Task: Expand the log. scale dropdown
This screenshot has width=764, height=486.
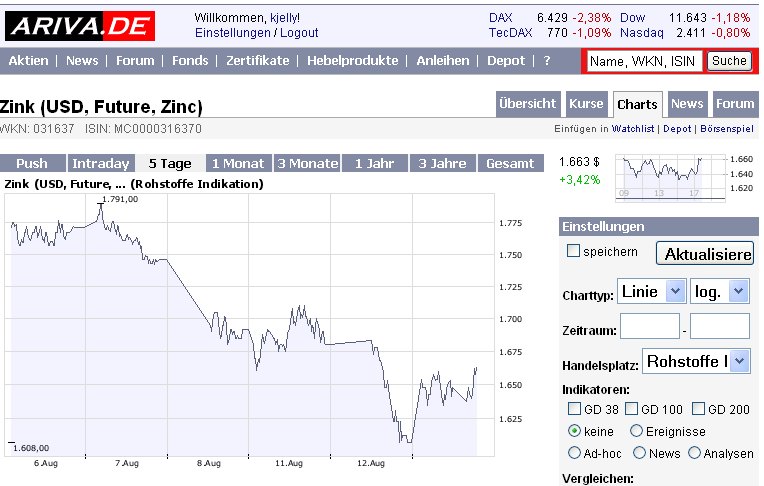Action: 720,291
